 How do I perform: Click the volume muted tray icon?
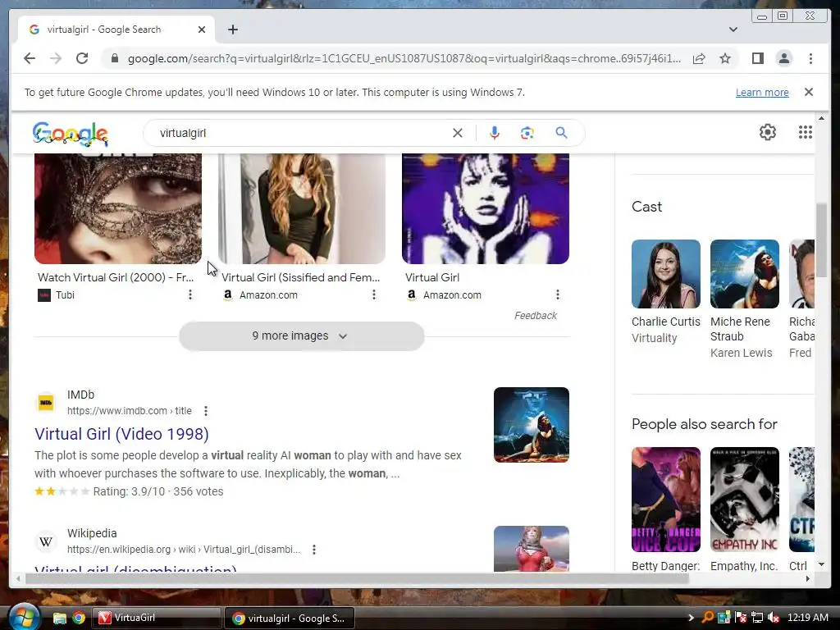click(773, 618)
